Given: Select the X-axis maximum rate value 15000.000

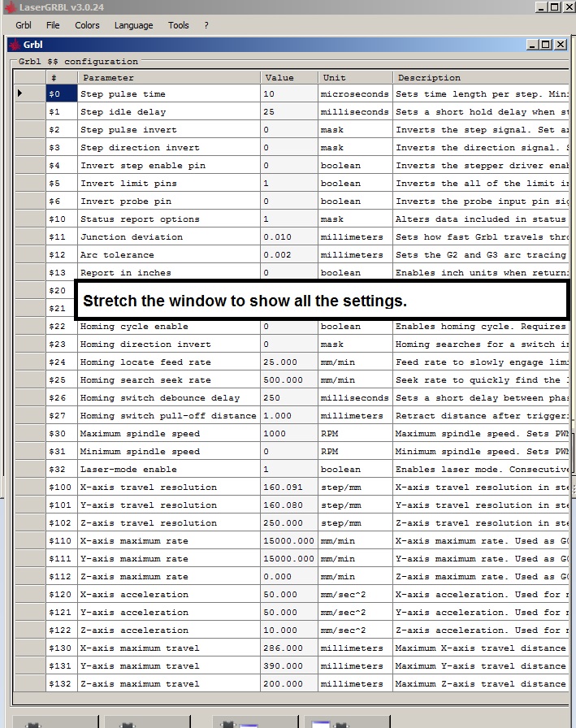Looking at the screenshot, I should click(289, 541).
